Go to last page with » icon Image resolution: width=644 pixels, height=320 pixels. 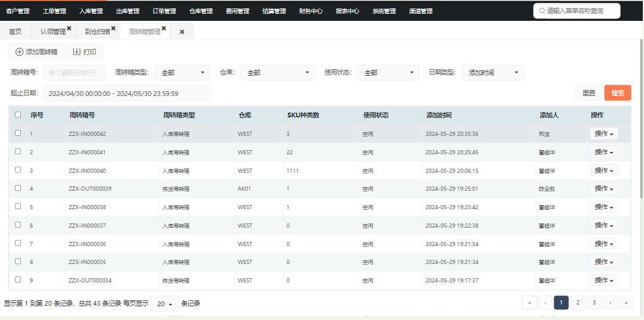tap(626, 303)
